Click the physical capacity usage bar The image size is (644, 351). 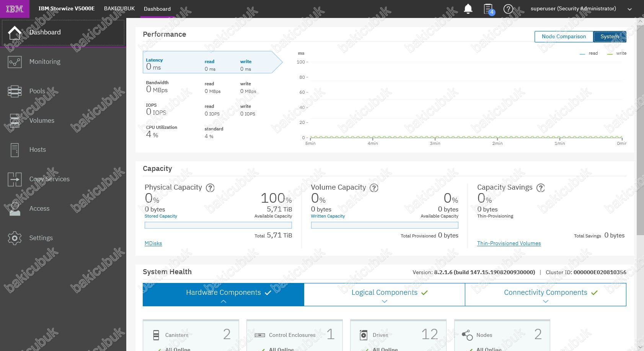pyautogui.click(x=218, y=225)
